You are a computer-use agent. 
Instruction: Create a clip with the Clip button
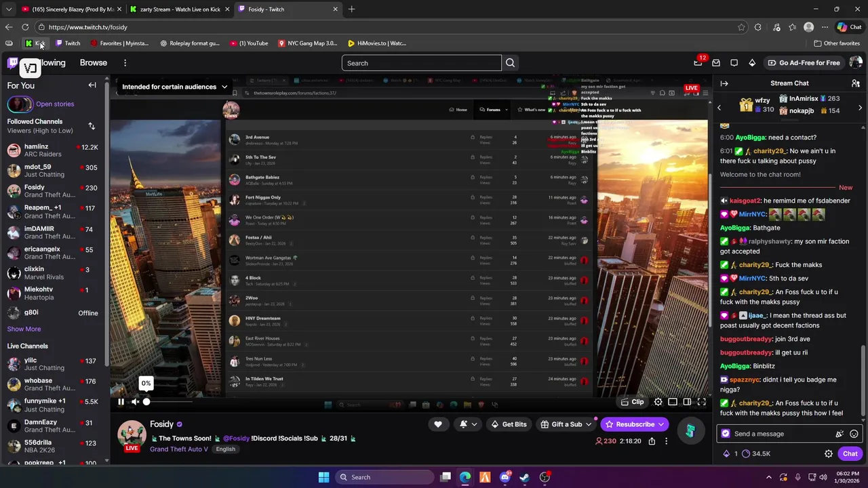click(x=632, y=402)
